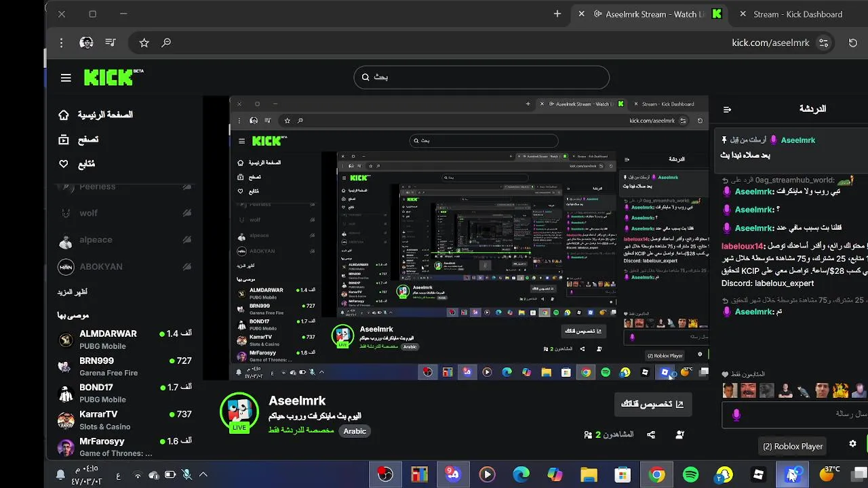Open the notification bell on taskbar

tap(60, 474)
